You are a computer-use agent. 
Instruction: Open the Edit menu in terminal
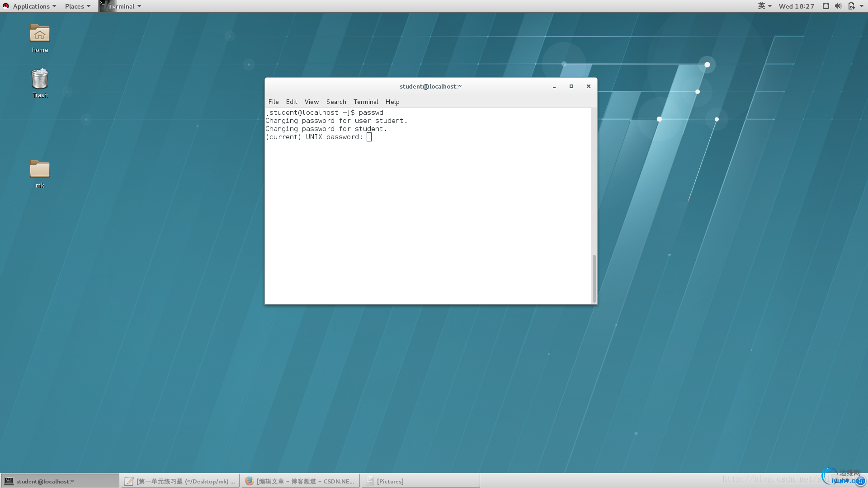tap(292, 102)
